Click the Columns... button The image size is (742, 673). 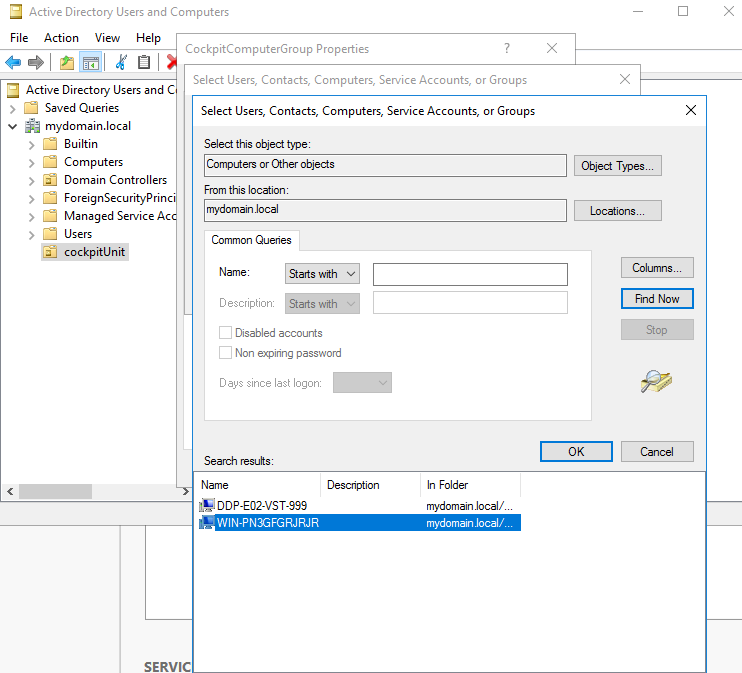coord(657,268)
